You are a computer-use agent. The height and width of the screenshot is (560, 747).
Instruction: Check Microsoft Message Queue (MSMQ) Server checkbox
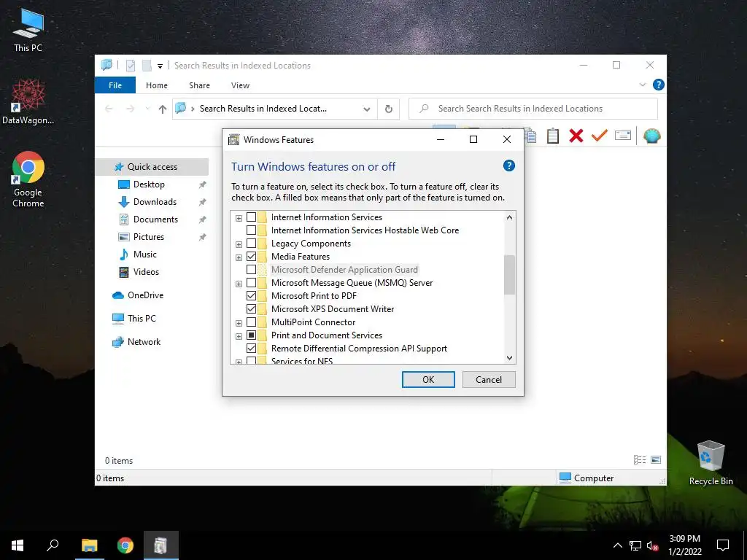coord(251,283)
